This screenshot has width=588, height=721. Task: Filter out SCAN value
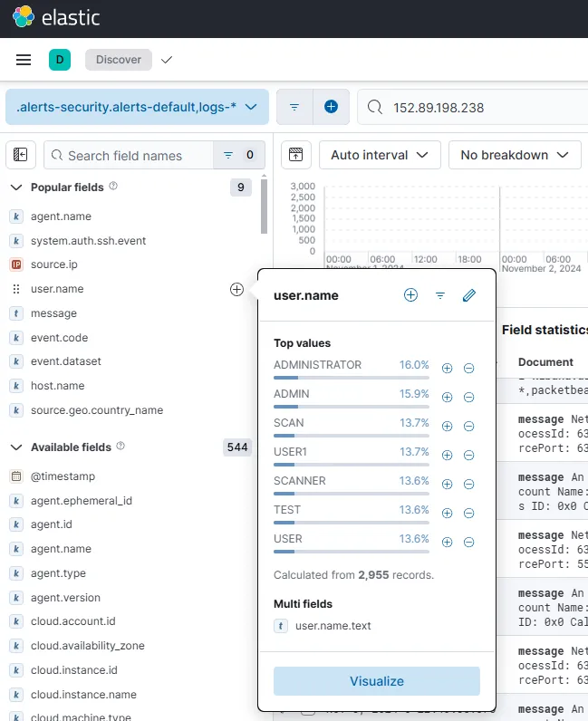(x=468, y=426)
